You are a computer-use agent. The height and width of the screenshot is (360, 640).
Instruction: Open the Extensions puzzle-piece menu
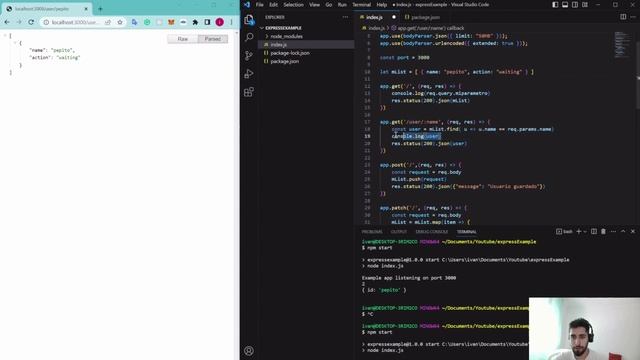point(195,22)
